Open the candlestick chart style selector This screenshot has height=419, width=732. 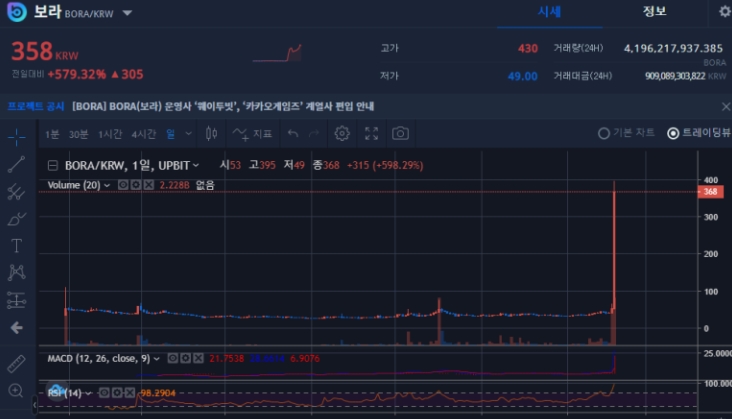211,134
